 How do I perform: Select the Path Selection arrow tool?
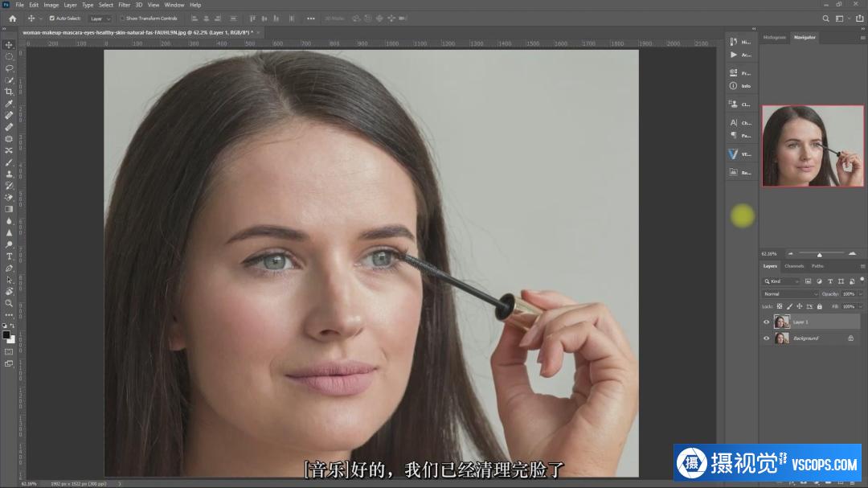coord(9,280)
